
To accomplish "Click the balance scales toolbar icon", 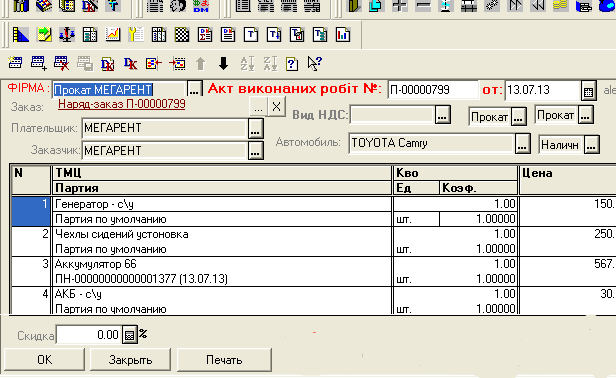I will tap(67, 35).
